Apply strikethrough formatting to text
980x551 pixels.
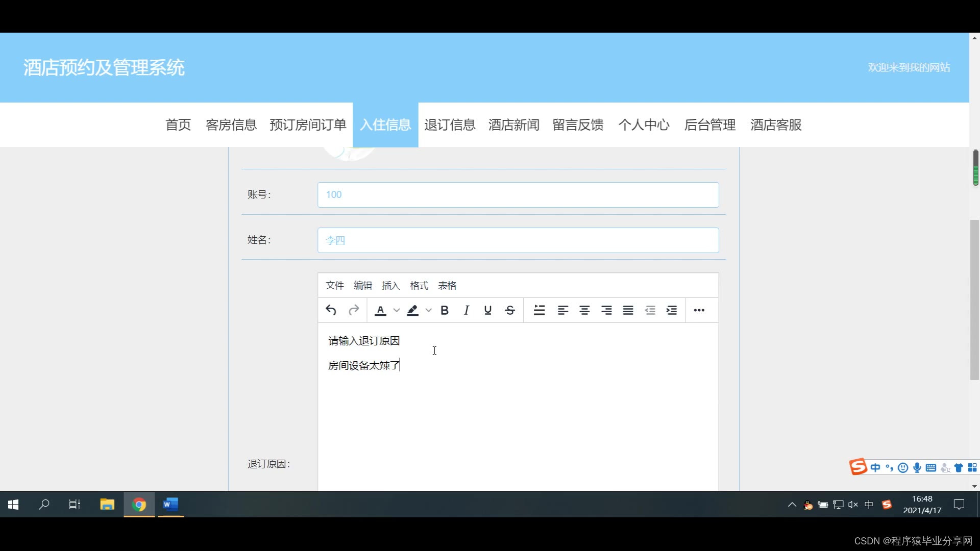[510, 310]
